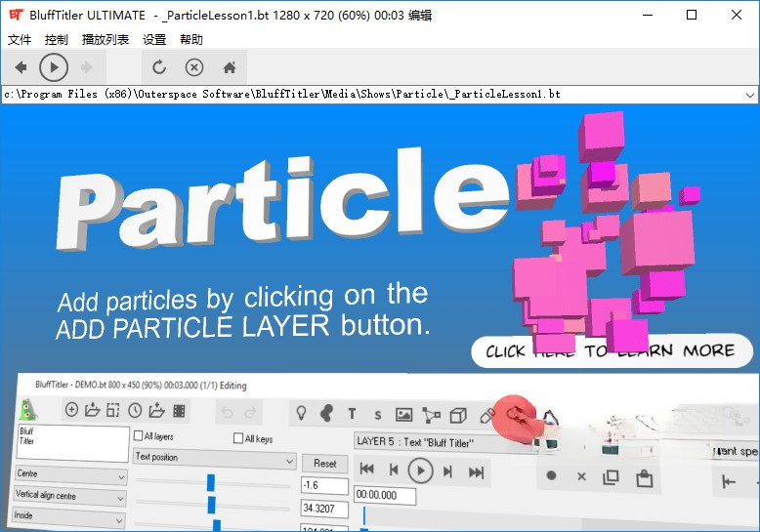Click the CLICK HERE TO LEARN MORE button
This screenshot has height=532, width=760.
612,350
